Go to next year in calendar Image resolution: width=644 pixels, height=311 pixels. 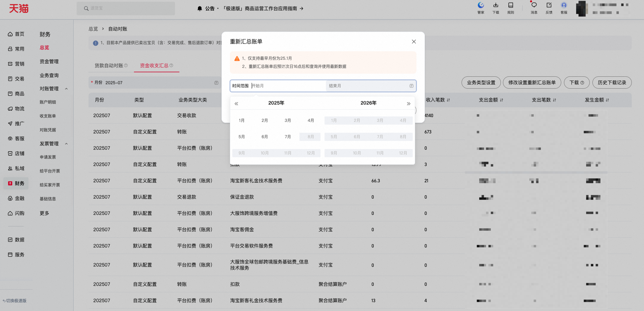[408, 104]
